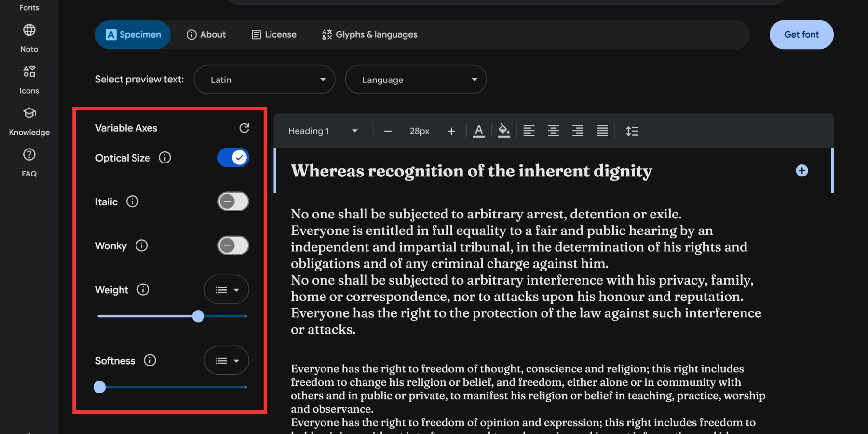Decrease the font size with minus
The width and height of the screenshot is (868, 434).
click(x=388, y=131)
